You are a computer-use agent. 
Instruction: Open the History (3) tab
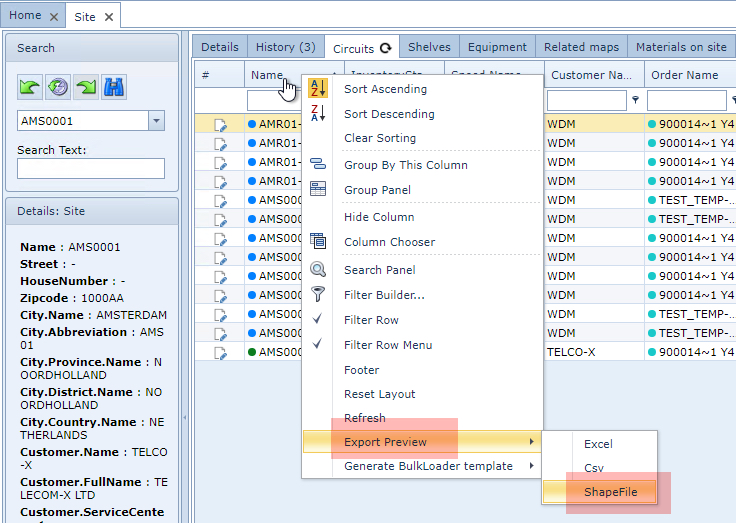285,47
